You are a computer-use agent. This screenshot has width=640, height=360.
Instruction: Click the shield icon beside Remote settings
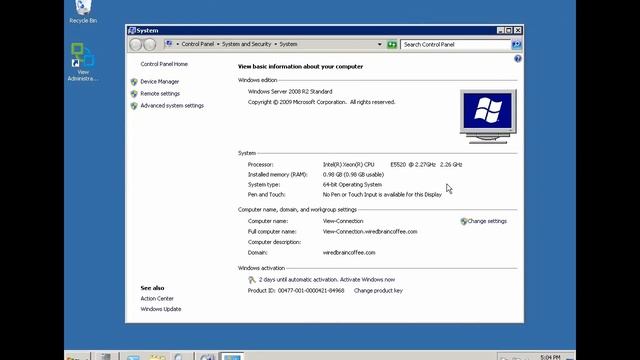[134, 94]
